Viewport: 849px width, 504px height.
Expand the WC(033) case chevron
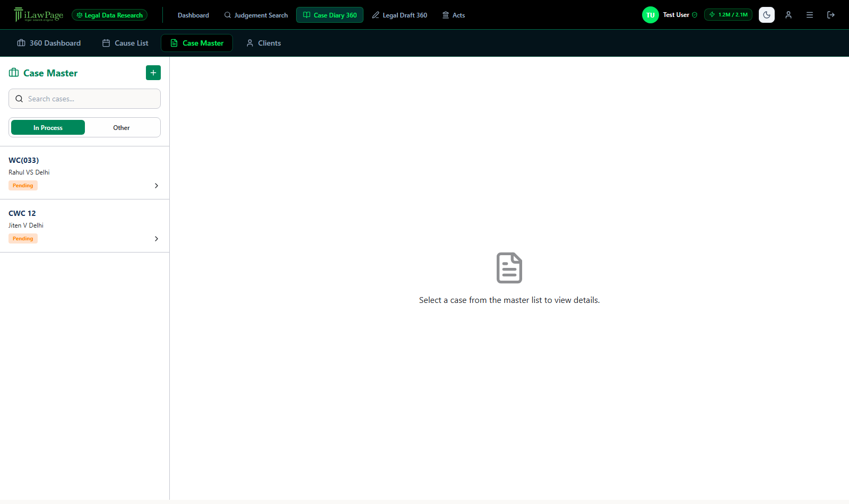pos(157,186)
